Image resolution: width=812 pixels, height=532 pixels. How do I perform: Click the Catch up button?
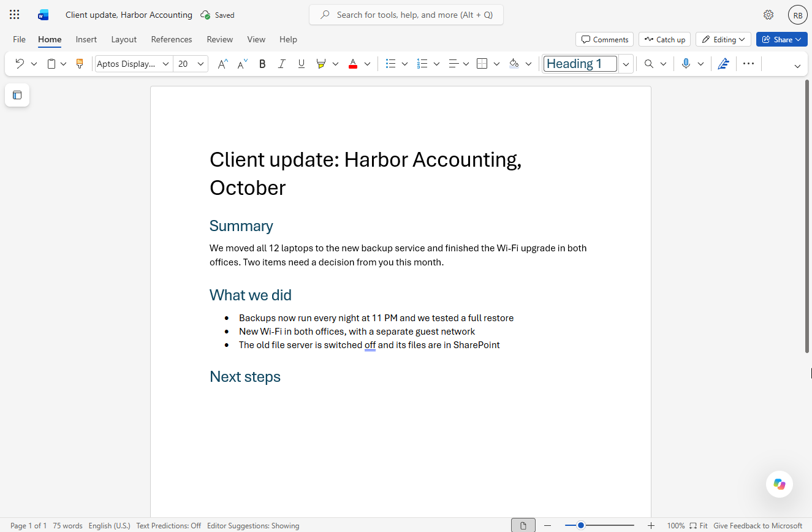(664, 39)
